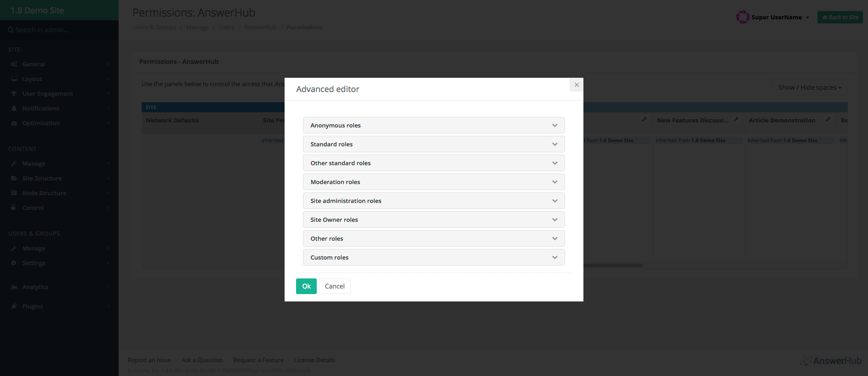Click the Users breadcrumb link
Screen dimensions: 868x376
226,27
